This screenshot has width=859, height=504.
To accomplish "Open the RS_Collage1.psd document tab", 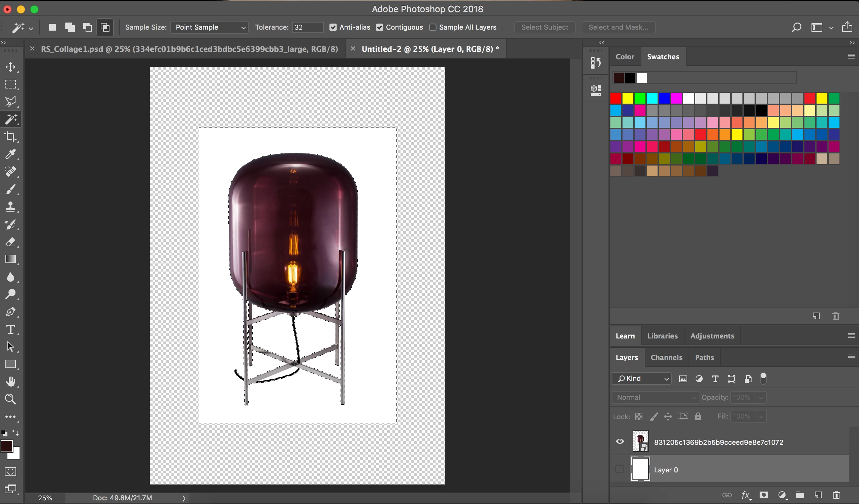I will (189, 49).
